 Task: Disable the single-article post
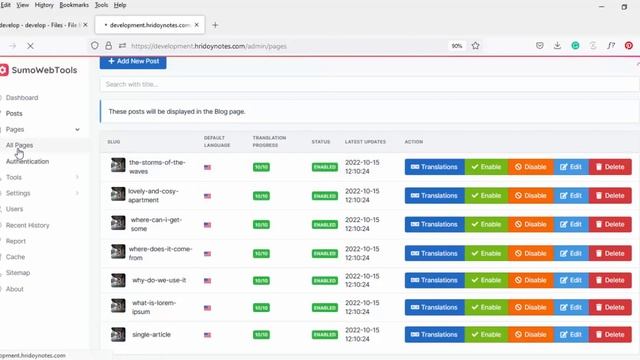point(531,334)
